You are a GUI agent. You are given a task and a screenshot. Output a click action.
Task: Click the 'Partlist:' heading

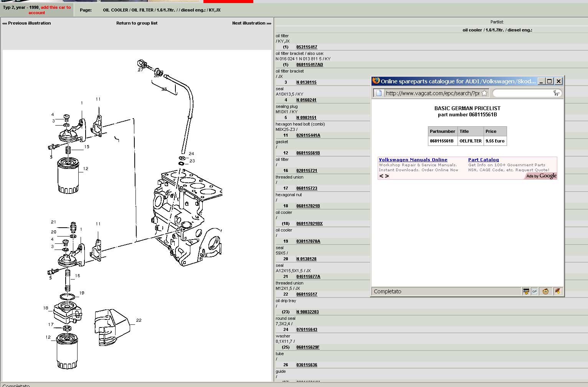497,22
